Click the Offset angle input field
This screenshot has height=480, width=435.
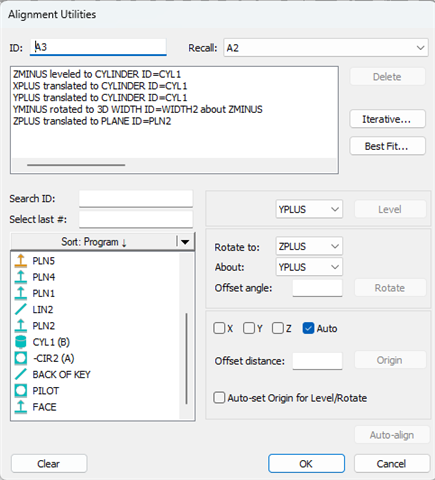click(x=317, y=288)
